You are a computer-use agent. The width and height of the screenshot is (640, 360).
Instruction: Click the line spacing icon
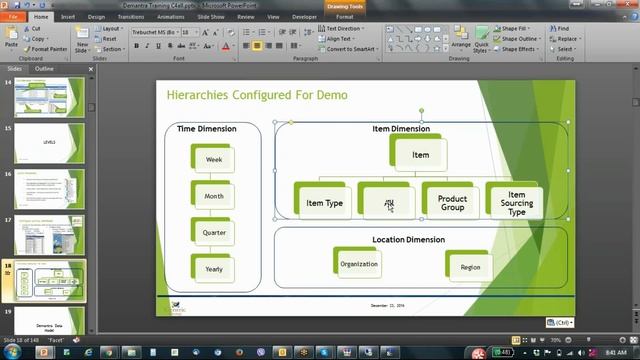click(x=307, y=32)
